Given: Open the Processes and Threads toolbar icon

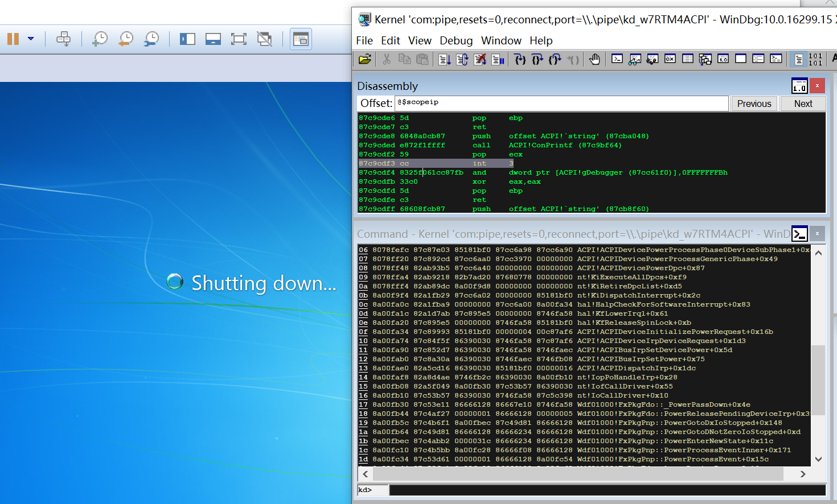Looking at the screenshot, I should 758,59.
